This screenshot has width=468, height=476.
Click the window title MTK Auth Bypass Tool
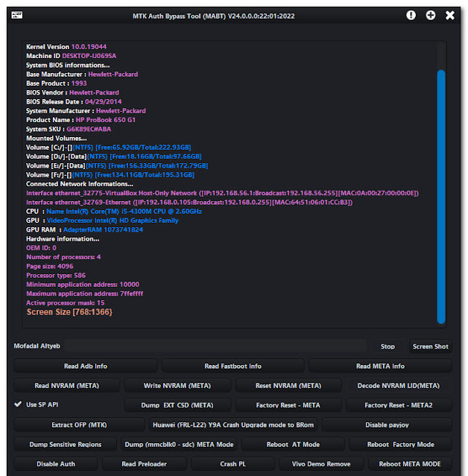tap(213, 16)
